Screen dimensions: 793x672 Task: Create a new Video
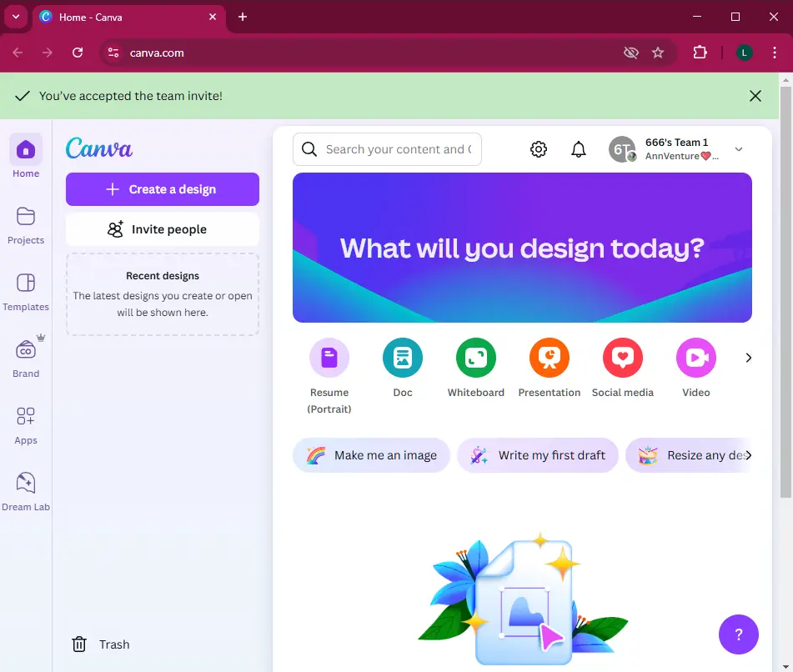point(696,358)
